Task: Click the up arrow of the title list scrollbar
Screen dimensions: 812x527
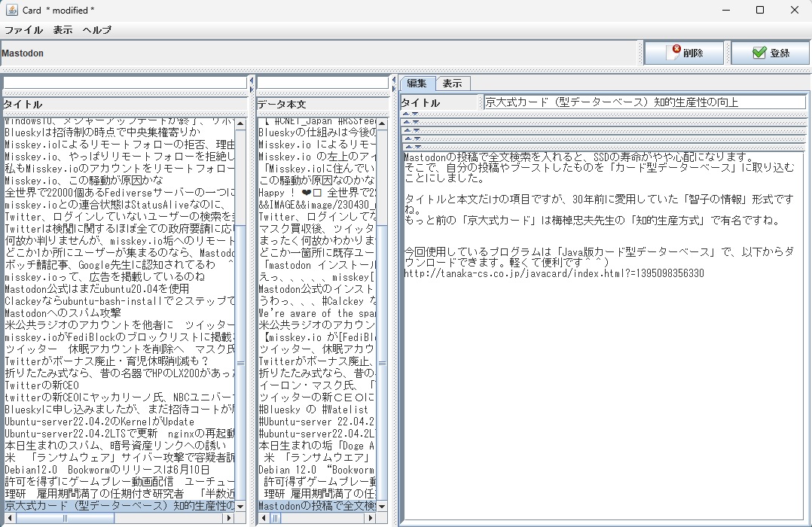Action: (x=240, y=123)
